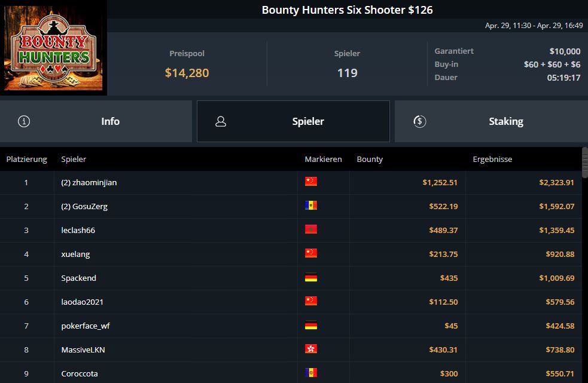Sort table by Bounty column header
Screen dimensions: 588x383
[x=370, y=160]
